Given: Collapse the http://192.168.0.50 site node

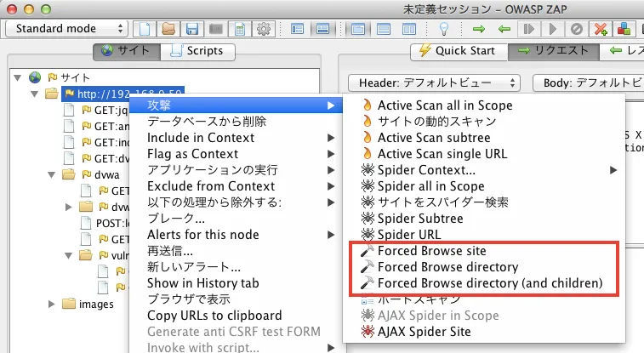Looking at the screenshot, I should [35, 94].
